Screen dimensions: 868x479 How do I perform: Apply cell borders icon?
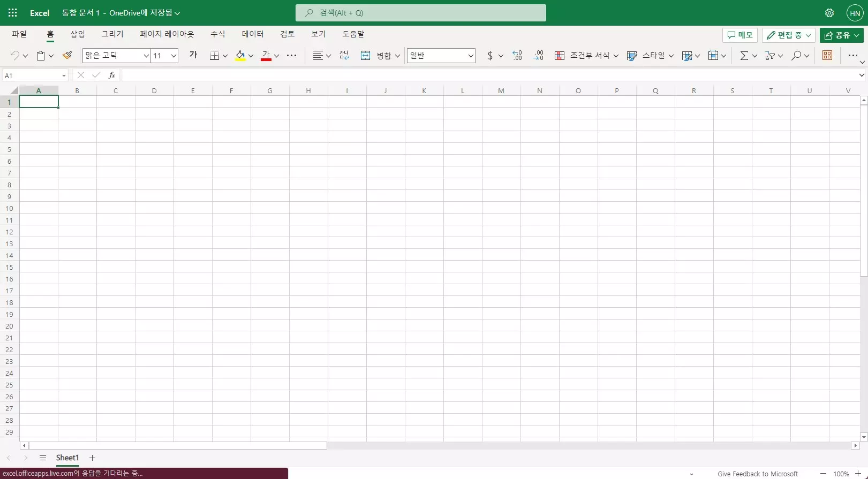[x=214, y=55]
